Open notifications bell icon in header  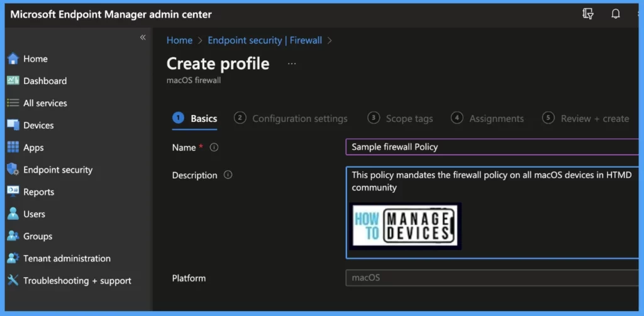615,14
